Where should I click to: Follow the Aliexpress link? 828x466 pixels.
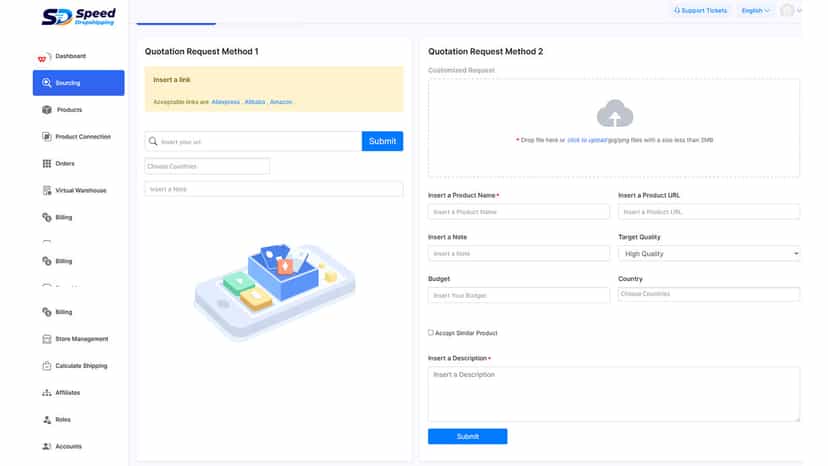pyautogui.click(x=225, y=102)
